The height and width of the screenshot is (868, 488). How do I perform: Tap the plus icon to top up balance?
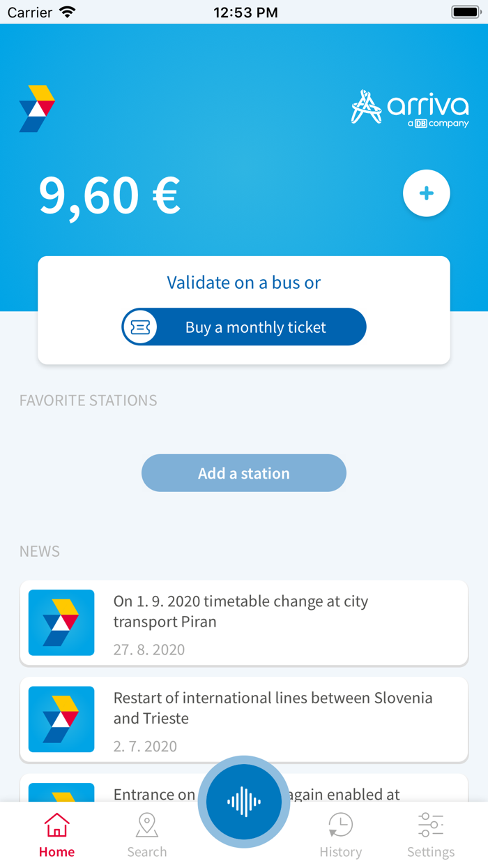point(427,193)
